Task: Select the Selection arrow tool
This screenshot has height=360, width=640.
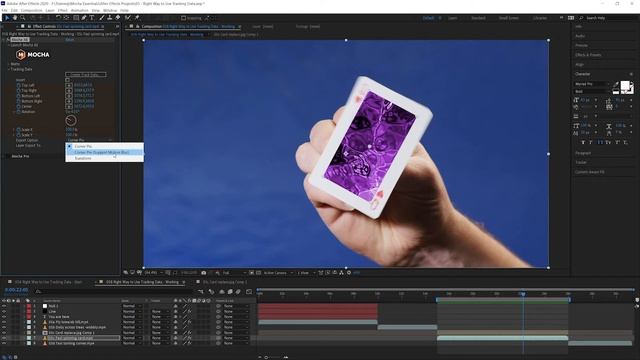Action: pos(7,18)
